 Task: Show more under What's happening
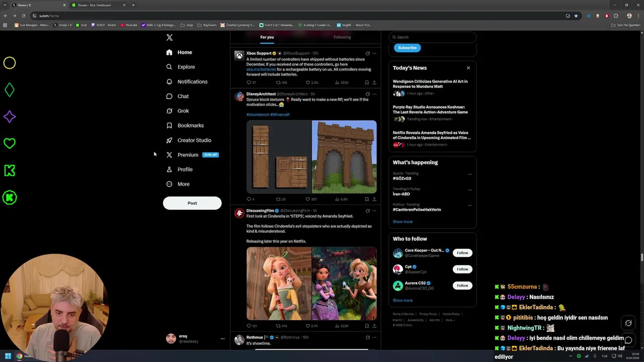[x=403, y=222]
